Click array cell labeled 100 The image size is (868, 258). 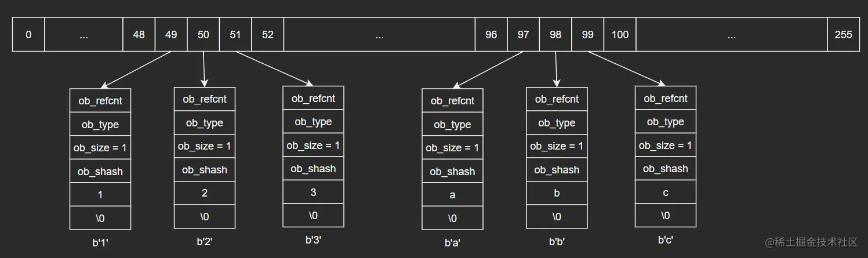pos(620,35)
